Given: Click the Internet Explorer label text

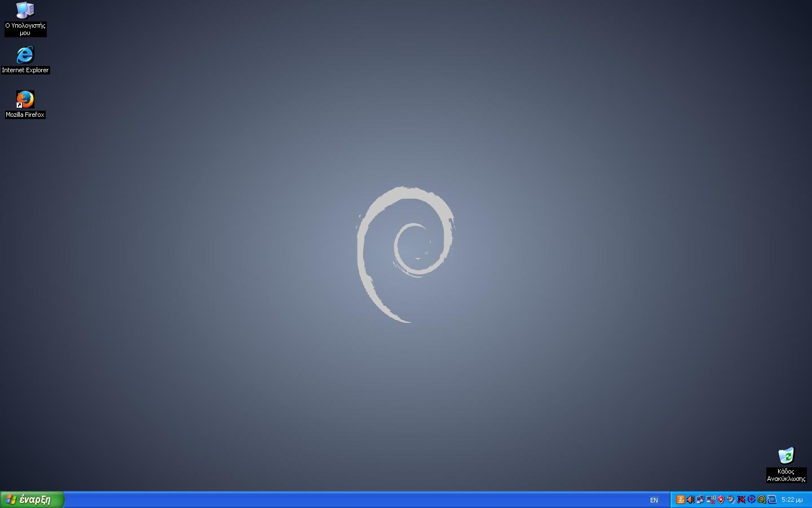Looking at the screenshot, I should [x=25, y=70].
